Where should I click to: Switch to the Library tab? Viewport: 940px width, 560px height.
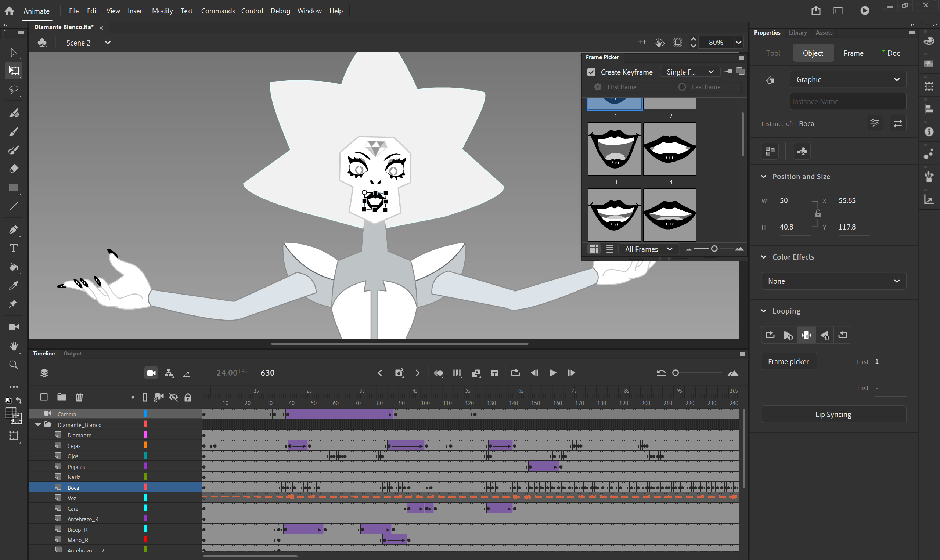pyautogui.click(x=797, y=33)
